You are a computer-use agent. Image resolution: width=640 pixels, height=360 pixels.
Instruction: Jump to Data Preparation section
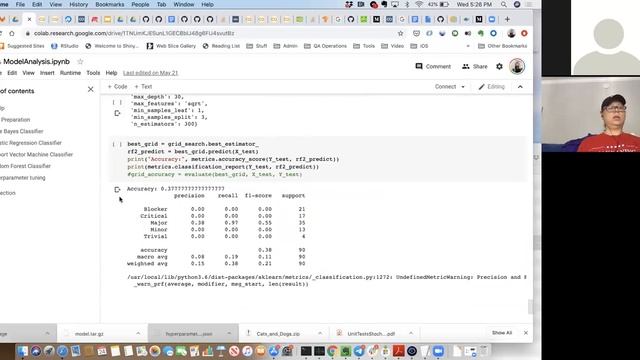[x=15, y=120]
